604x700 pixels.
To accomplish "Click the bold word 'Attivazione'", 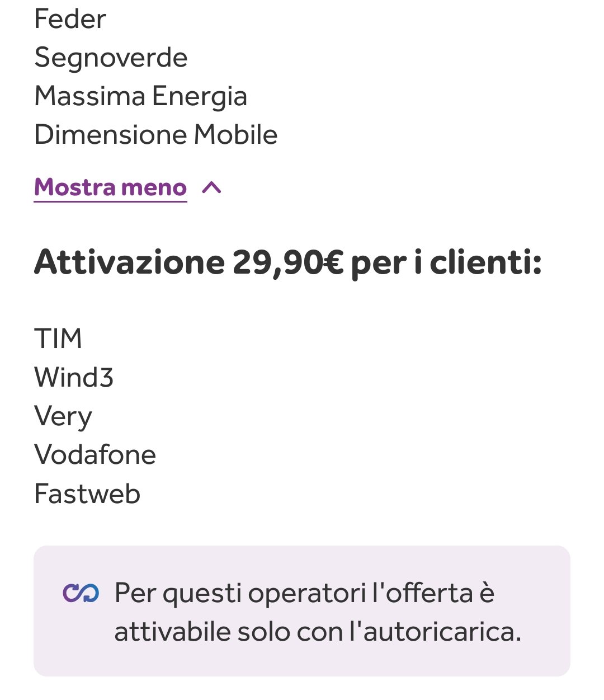I will (x=129, y=262).
